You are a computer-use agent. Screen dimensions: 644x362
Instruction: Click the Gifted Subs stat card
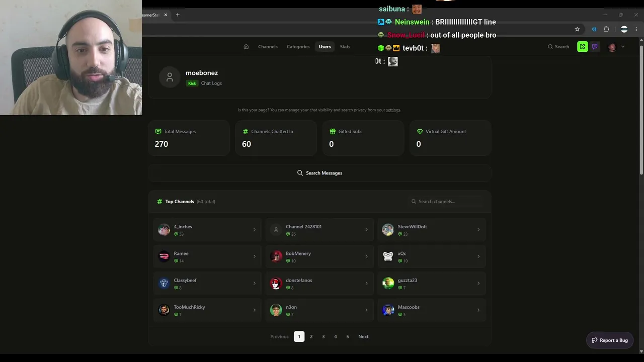coord(363,138)
